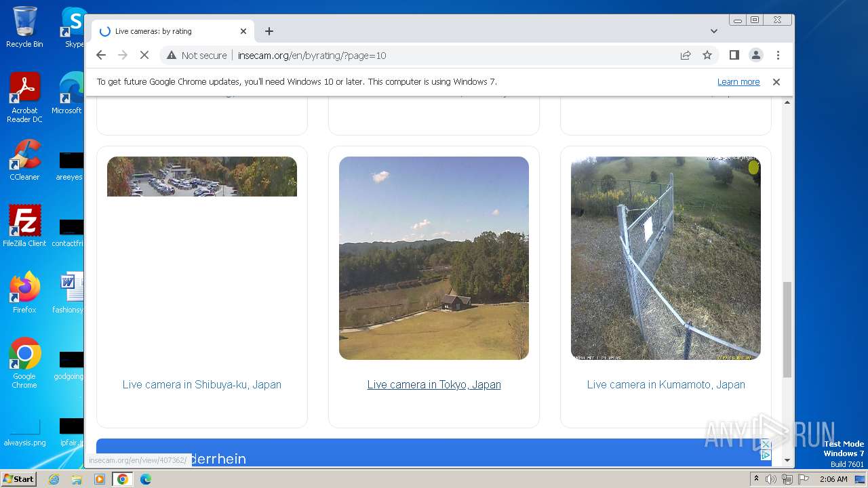This screenshot has height=488, width=868.
Task: Open the Not secure site info
Action: [197, 56]
